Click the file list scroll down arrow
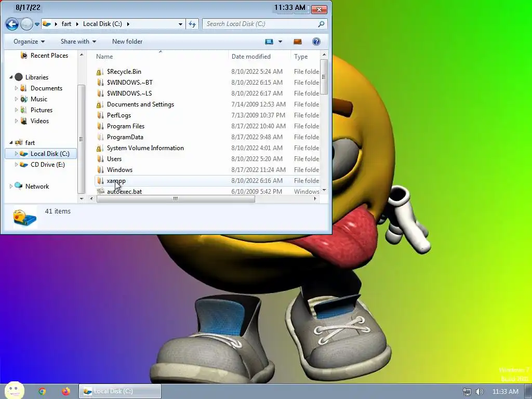Image resolution: width=532 pixels, height=399 pixels. pos(324,190)
